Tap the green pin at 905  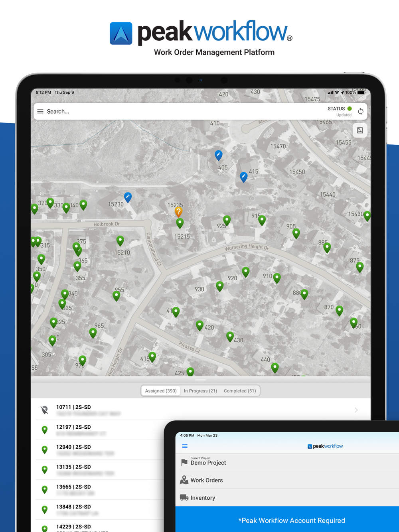click(x=296, y=233)
